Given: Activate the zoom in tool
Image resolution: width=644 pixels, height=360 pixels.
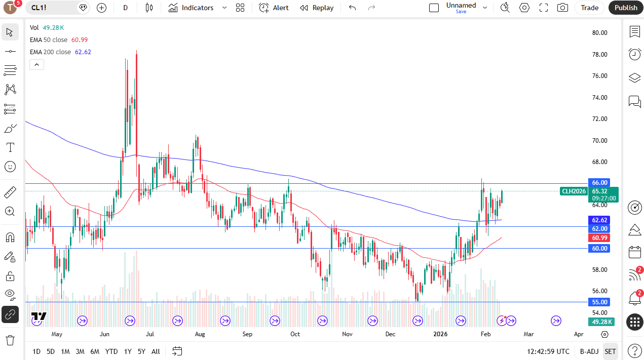Looking at the screenshot, I should tap(10, 211).
